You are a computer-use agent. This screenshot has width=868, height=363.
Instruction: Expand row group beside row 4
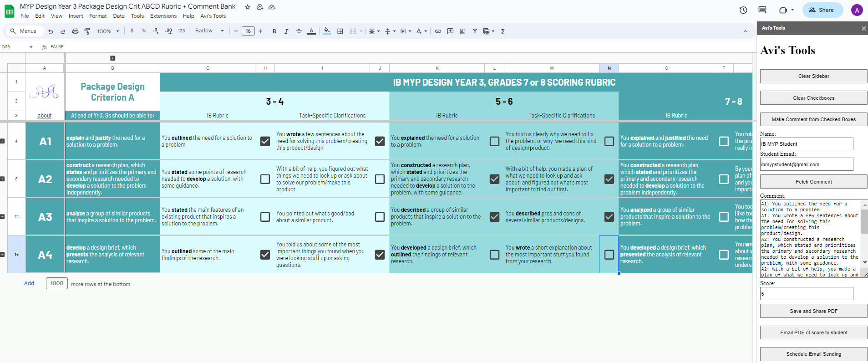tap(2, 141)
